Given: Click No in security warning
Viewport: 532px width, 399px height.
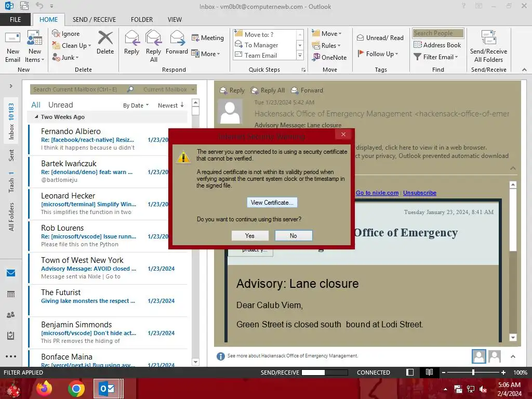Looking at the screenshot, I should click(x=294, y=235).
